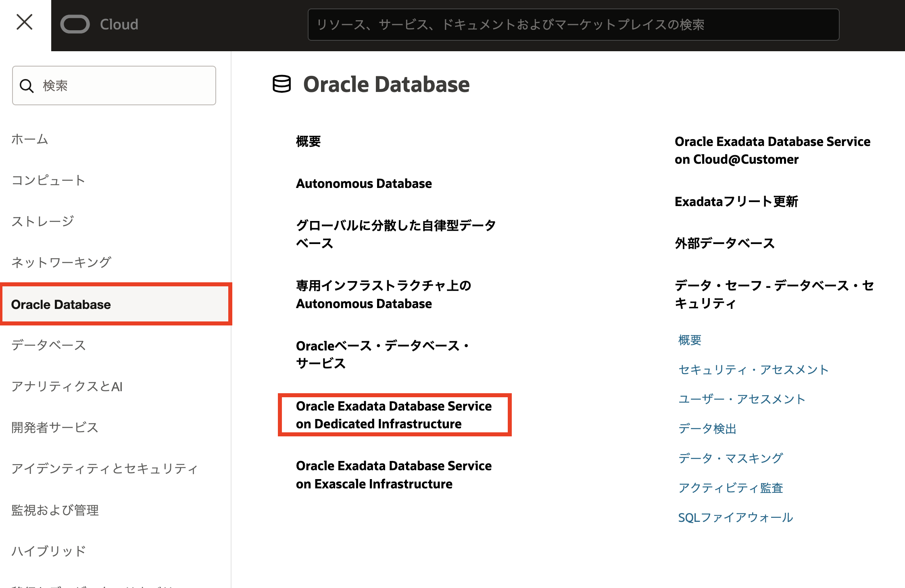Open the データ・マスキング link

pos(730,458)
